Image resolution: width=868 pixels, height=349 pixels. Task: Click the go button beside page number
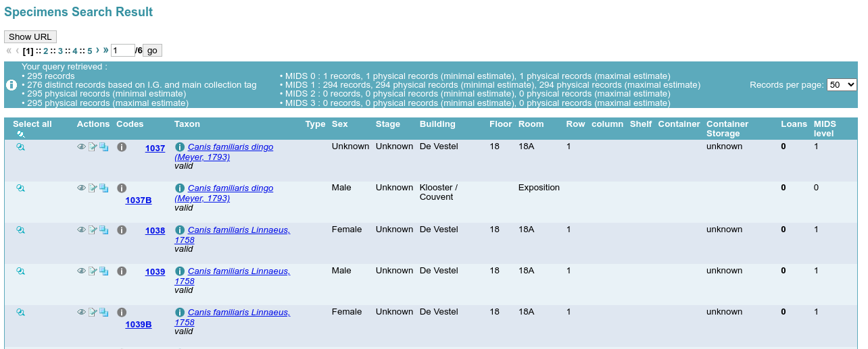pyautogui.click(x=152, y=51)
